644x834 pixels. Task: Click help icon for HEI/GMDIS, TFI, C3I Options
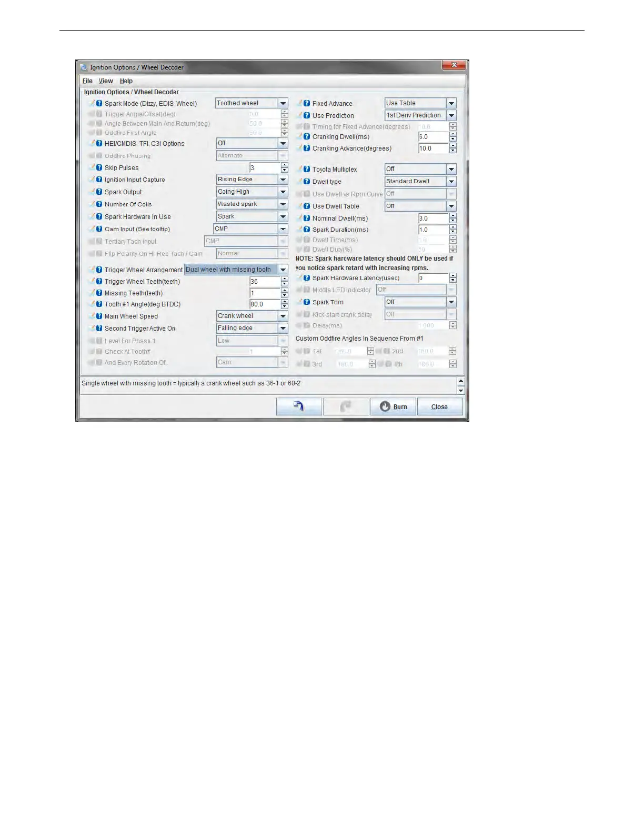(99, 144)
